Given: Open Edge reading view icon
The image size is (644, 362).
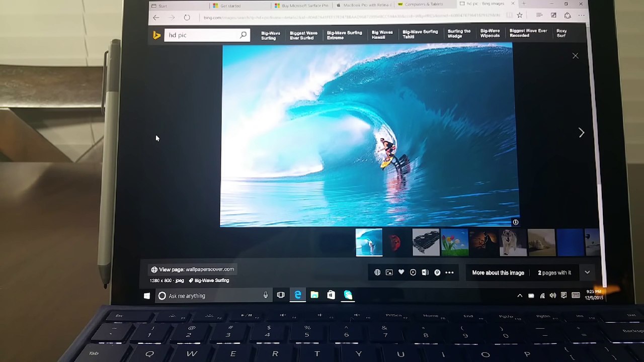Looking at the screenshot, I should pos(509,16).
